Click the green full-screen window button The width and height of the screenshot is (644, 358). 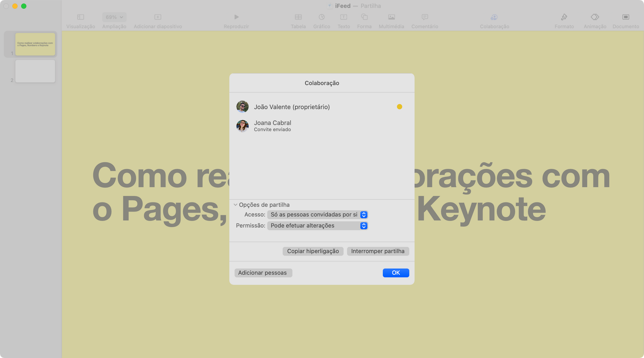24,6
